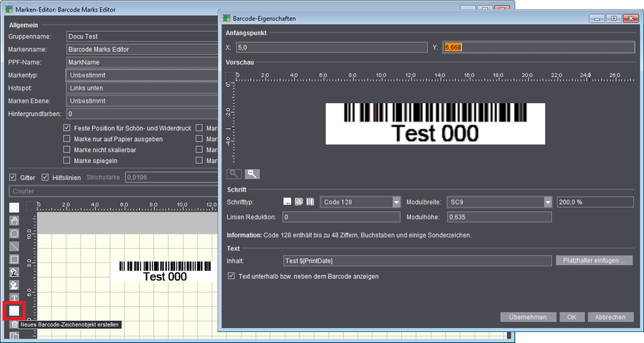Click OK in Barcode-Eigenschaften
Viewport: 644px width, 343px height.
click(572, 317)
